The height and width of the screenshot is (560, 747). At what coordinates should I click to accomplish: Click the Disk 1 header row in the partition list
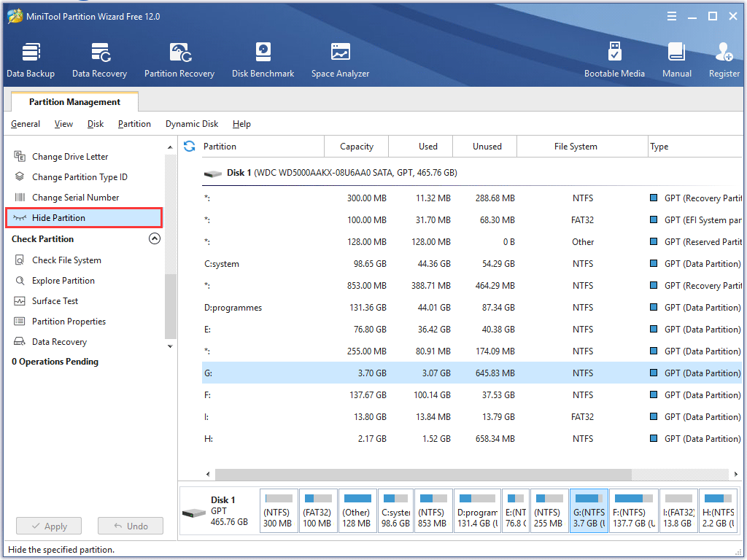472,173
